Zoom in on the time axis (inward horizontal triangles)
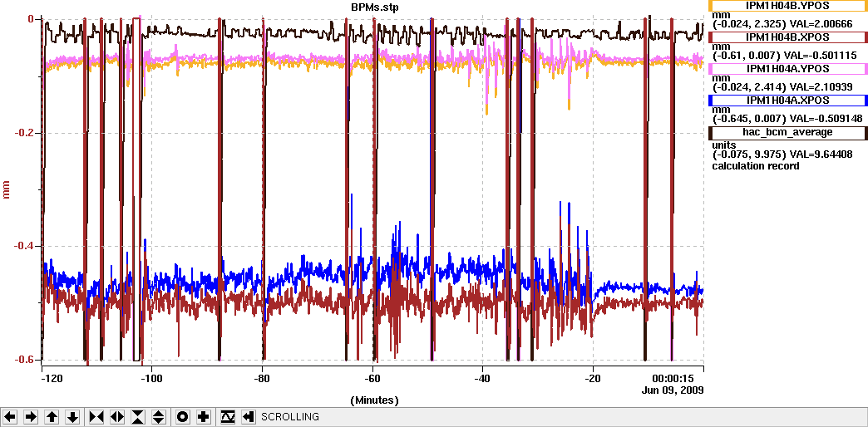Image resolution: width=868 pixels, height=427 pixels. pos(96,417)
